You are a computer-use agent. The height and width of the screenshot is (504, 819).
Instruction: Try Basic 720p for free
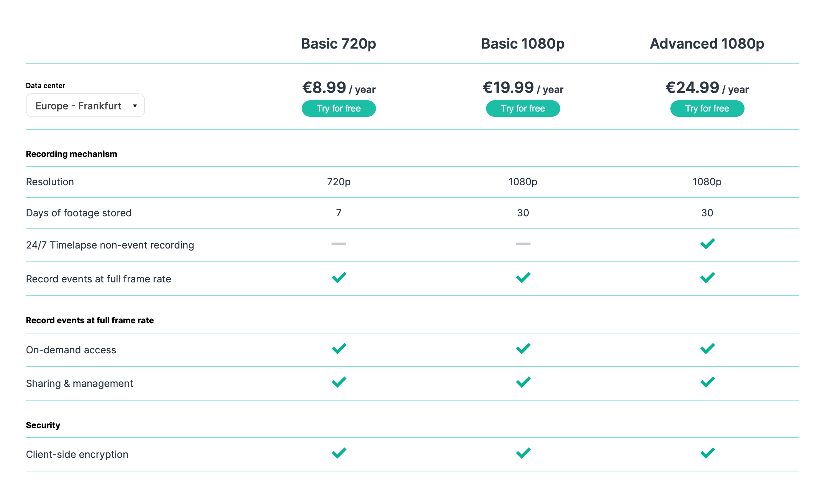click(339, 108)
